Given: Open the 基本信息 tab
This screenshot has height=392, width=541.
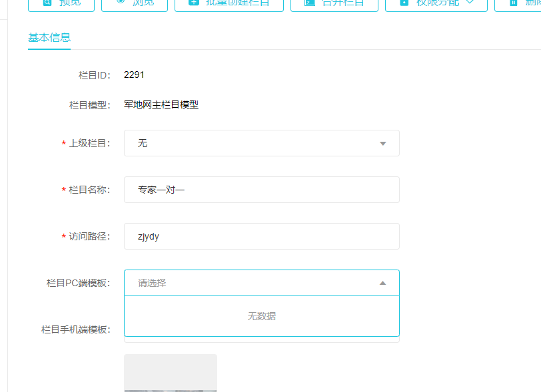Looking at the screenshot, I should click(49, 37).
